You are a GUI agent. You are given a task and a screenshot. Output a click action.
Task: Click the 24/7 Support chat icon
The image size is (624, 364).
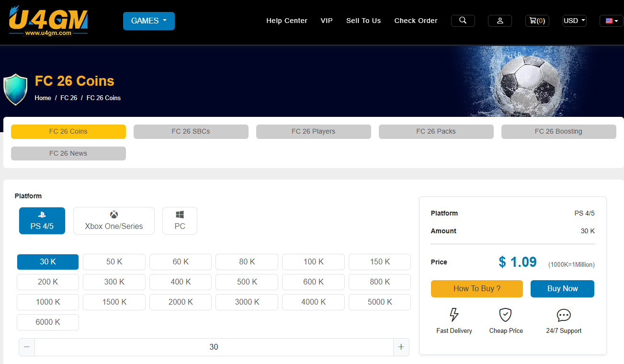pyautogui.click(x=564, y=315)
